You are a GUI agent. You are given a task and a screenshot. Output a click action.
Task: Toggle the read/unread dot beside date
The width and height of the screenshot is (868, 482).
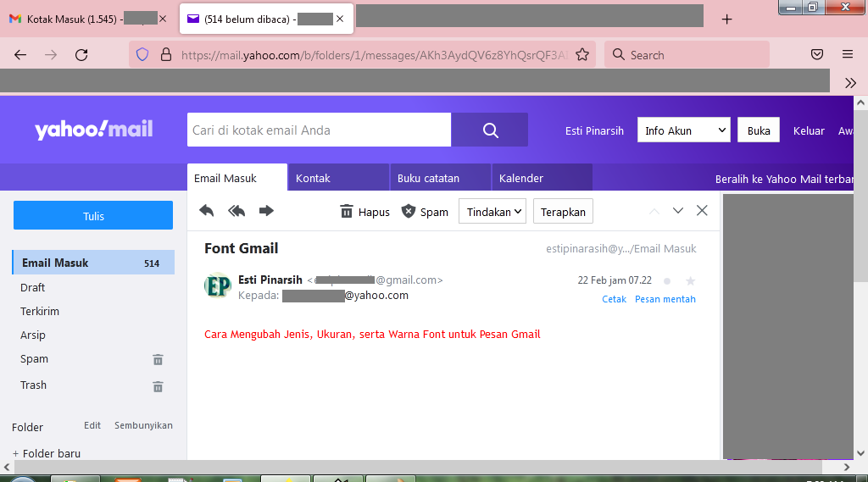tap(667, 281)
